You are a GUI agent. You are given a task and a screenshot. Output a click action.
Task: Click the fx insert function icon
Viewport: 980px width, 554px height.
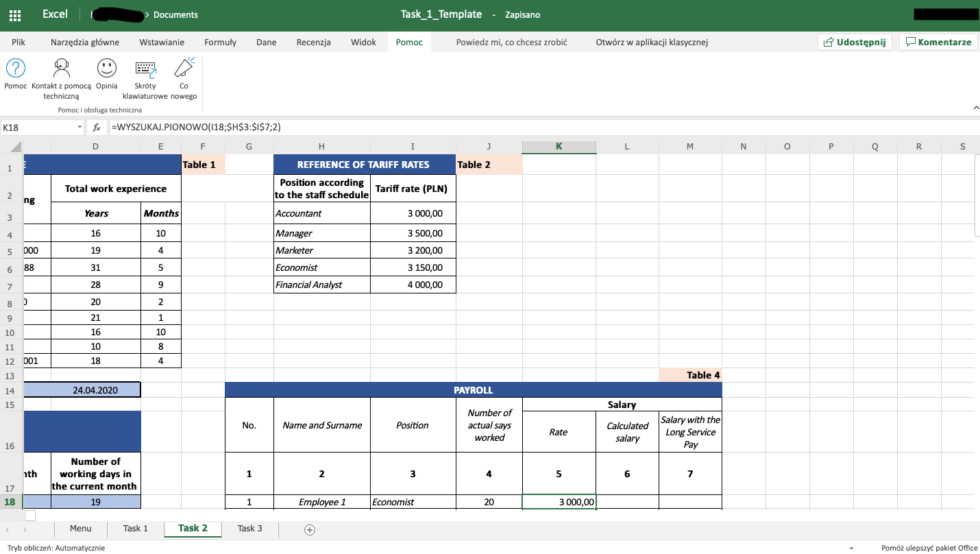[x=96, y=127]
